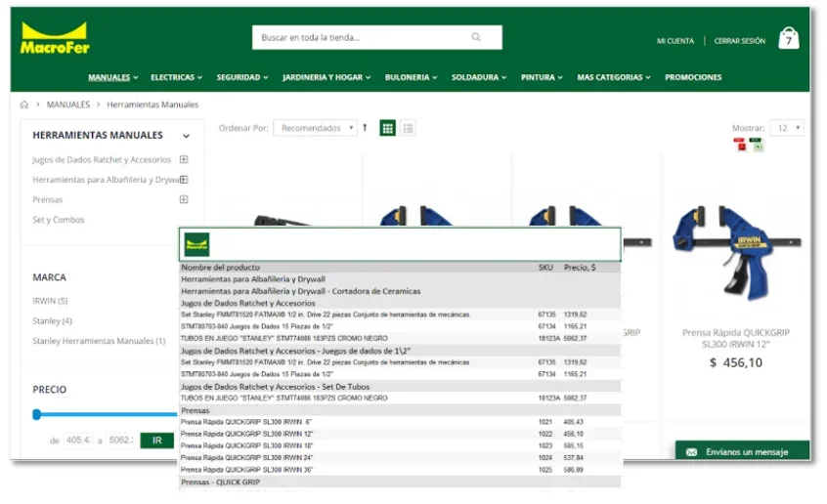Select Jugos de Dados Ratchet y Accesorios text

pos(102,159)
